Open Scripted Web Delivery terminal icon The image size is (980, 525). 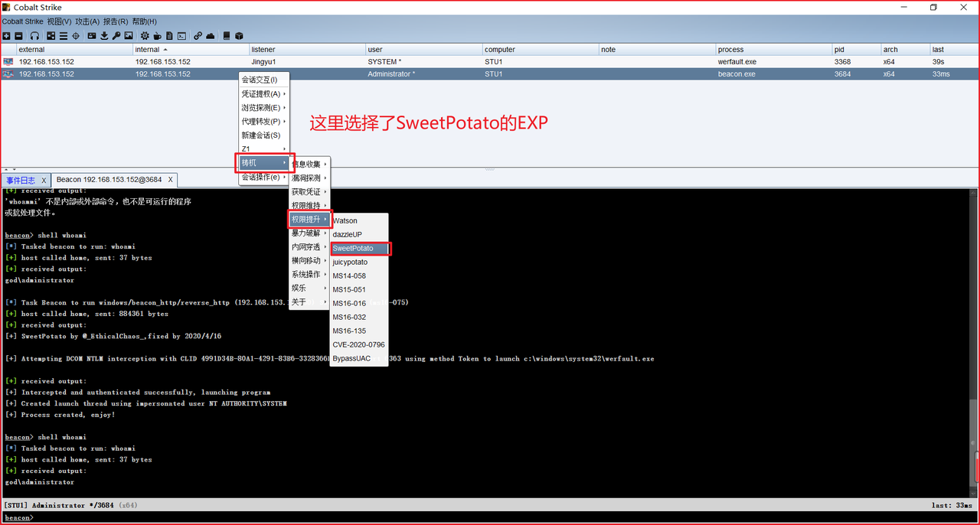tap(181, 36)
